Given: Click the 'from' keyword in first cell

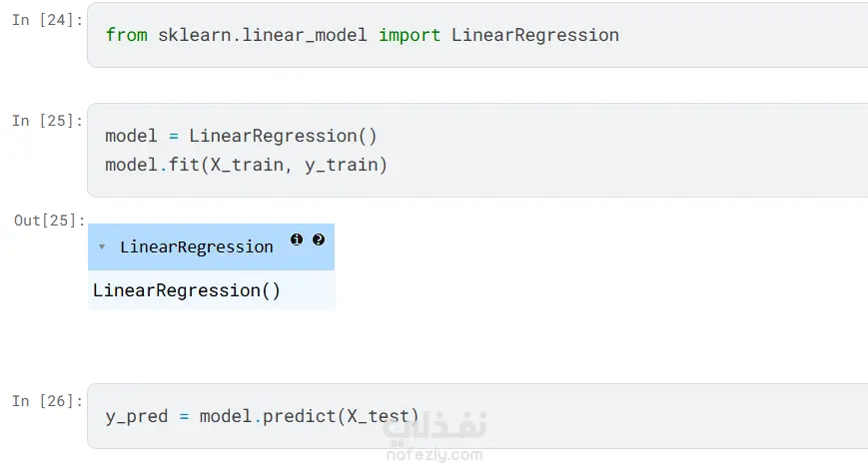Looking at the screenshot, I should point(126,35).
